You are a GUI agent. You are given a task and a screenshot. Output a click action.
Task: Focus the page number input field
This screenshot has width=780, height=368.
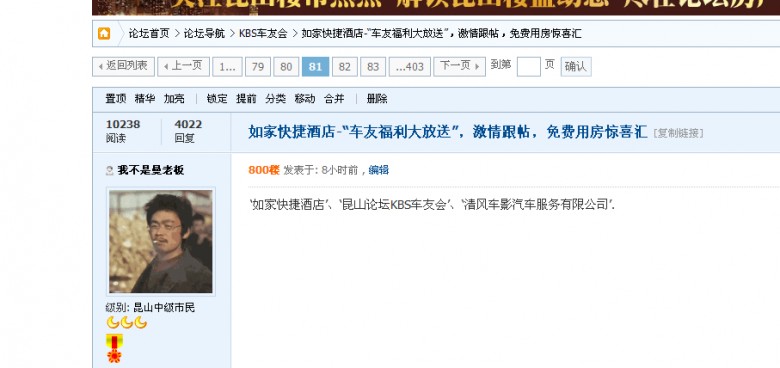[x=528, y=66]
